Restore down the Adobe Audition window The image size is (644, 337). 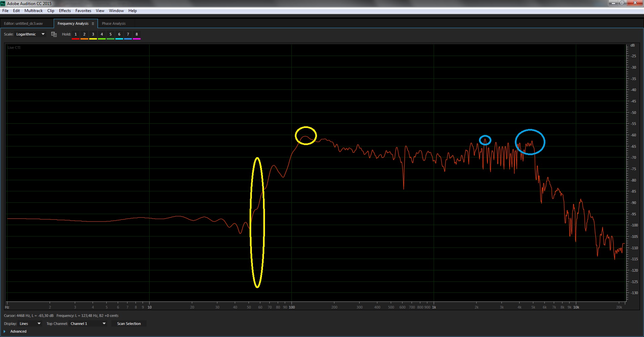(x=622, y=3)
